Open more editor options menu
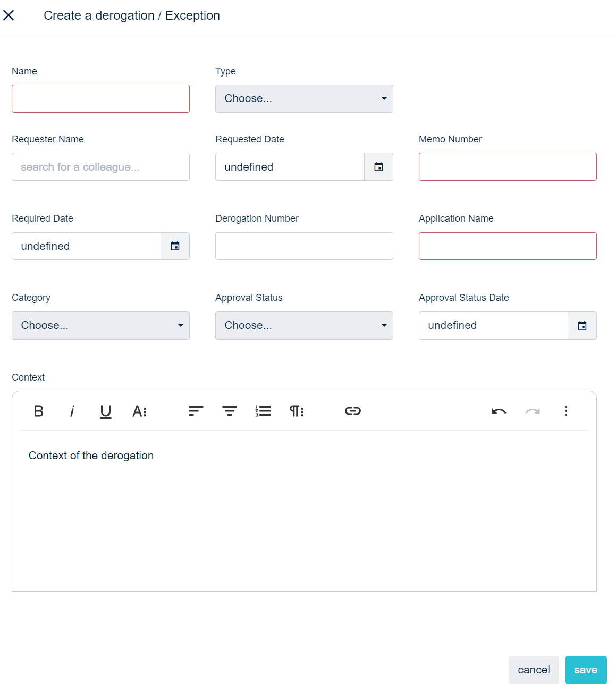616x691 pixels. (566, 411)
